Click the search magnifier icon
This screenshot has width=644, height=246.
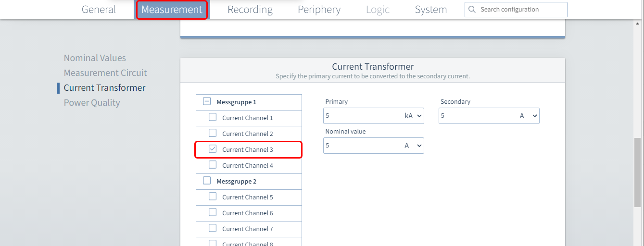tap(472, 10)
